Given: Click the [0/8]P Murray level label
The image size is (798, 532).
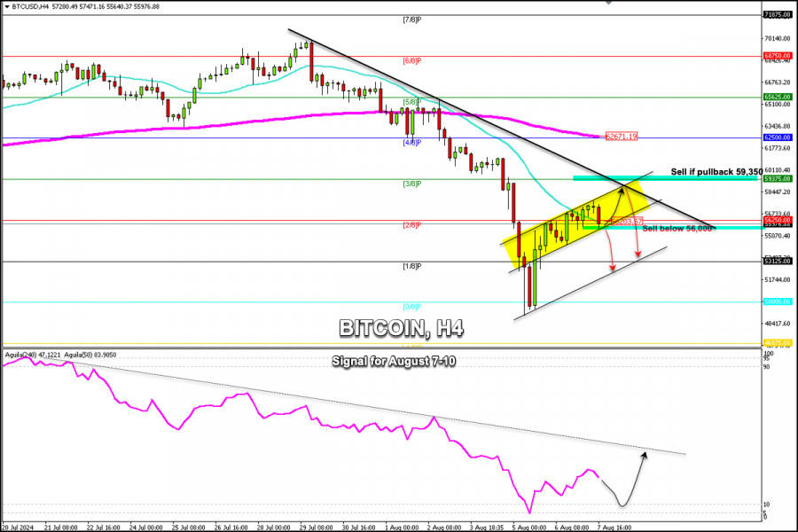Looking at the screenshot, I should (x=411, y=307).
